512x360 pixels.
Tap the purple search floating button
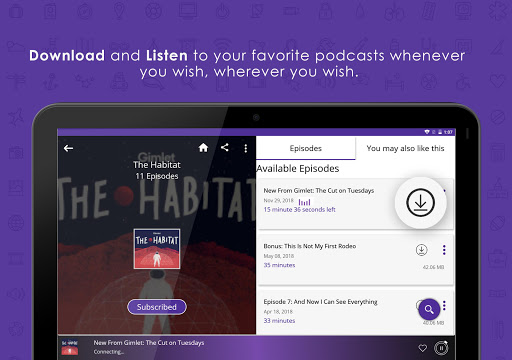(x=429, y=309)
